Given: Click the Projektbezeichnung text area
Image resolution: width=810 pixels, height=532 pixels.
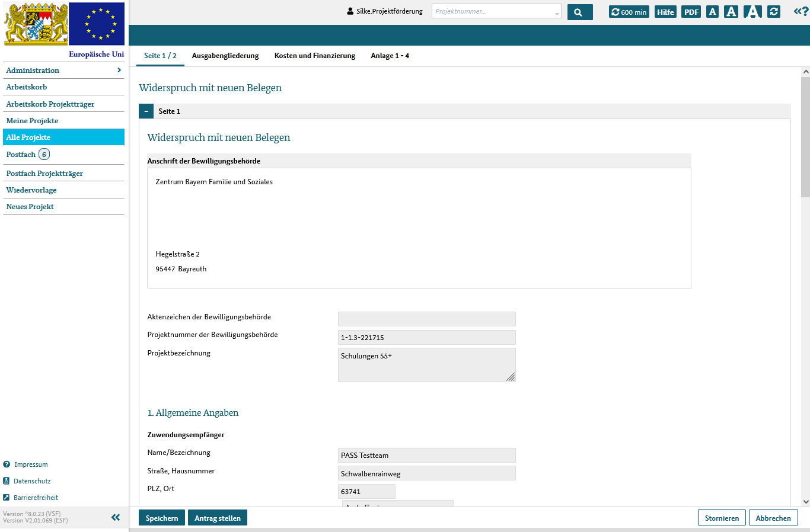Looking at the screenshot, I should (427, 365).
